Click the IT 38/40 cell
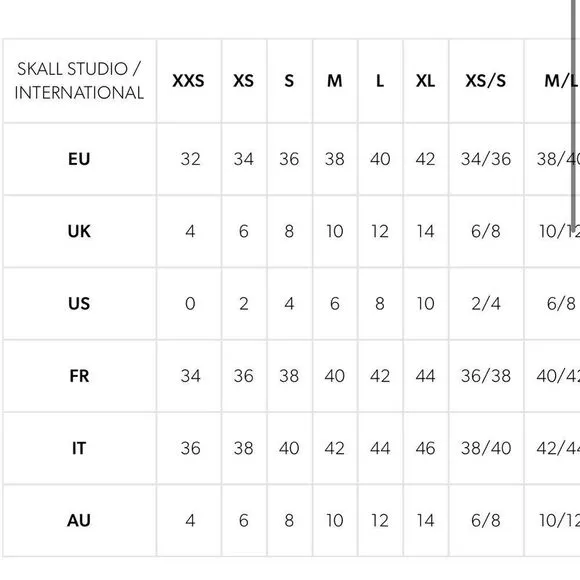This screenshot has width=580, height=580. pos(486,448)
